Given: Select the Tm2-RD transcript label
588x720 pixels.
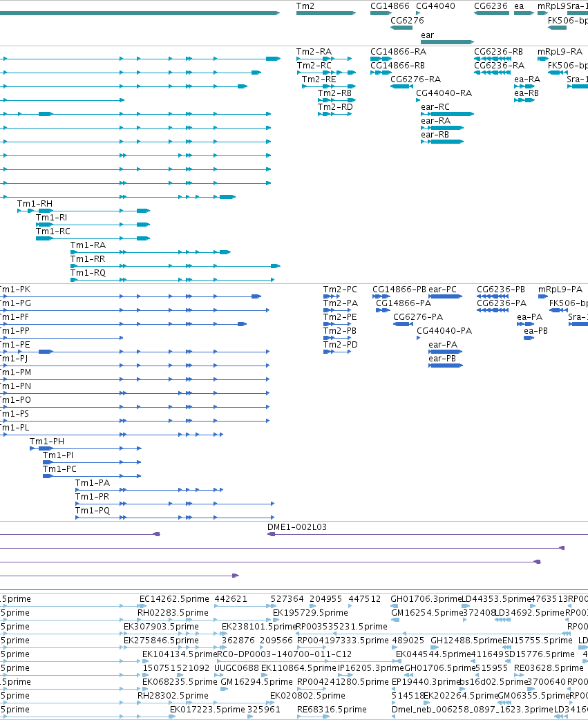Looking at the screenshot, I should pyautogui.click(x=335, y=107).
